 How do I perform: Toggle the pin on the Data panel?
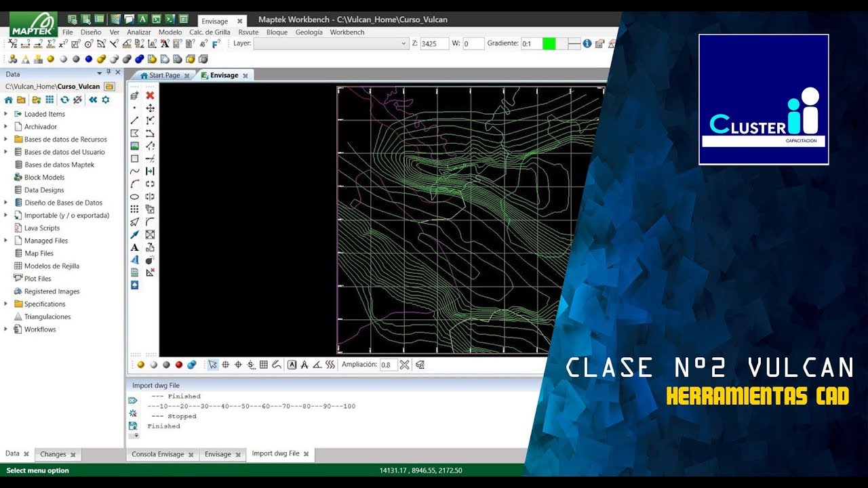coord(108,73)
